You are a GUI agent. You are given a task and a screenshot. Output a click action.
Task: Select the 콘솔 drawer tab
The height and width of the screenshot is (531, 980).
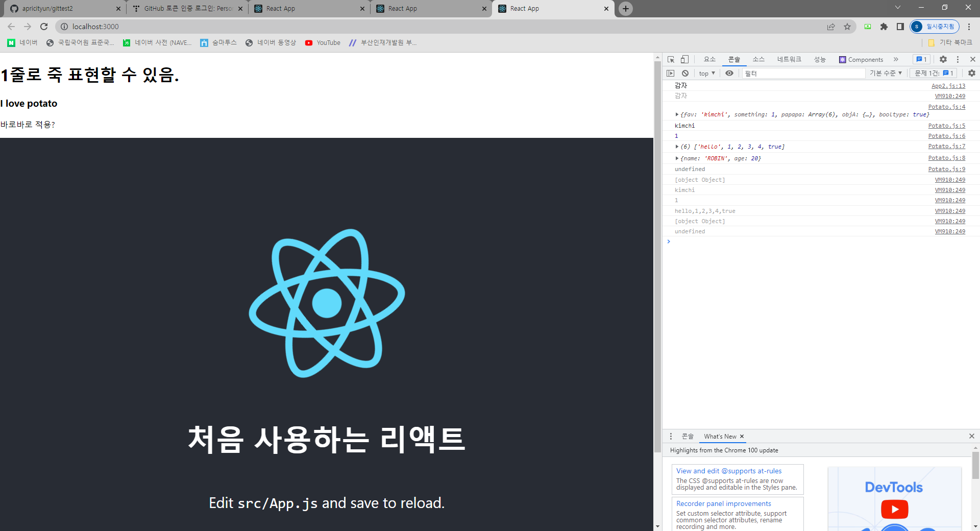[x=688, y=436]
